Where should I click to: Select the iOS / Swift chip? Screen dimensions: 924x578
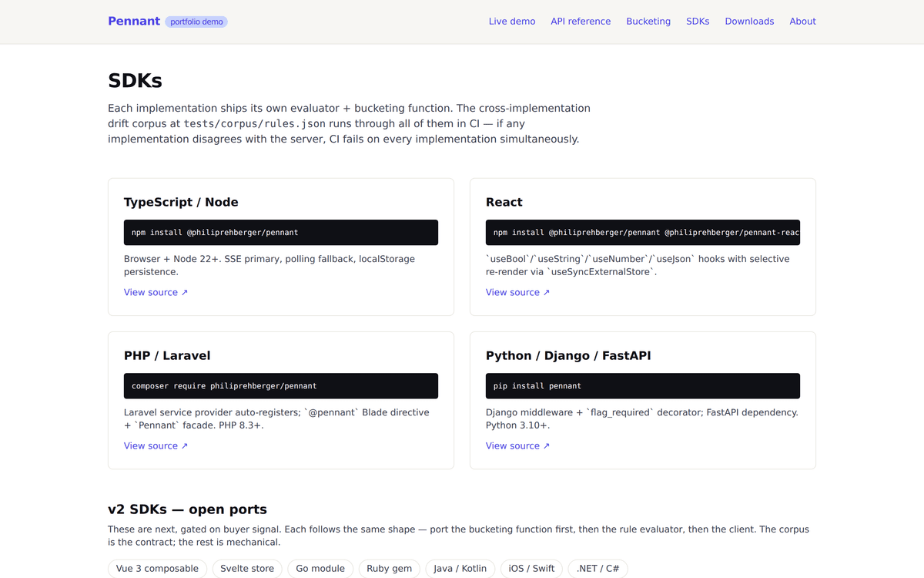532,569
